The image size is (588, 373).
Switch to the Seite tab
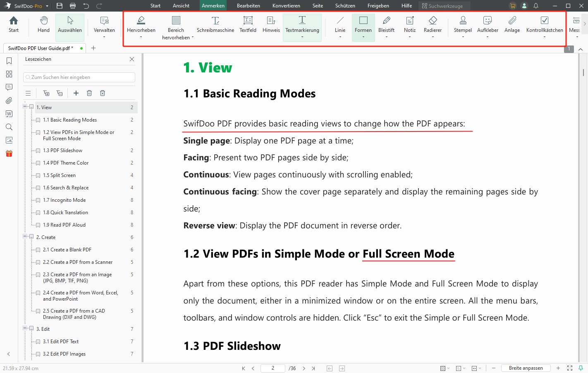click(x=318, y=6)
